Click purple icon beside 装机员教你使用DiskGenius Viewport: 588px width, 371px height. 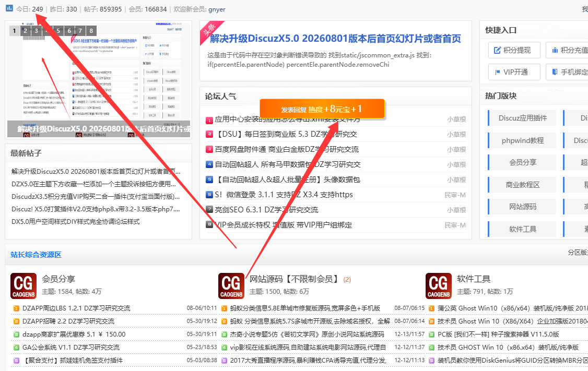point(431,361)
